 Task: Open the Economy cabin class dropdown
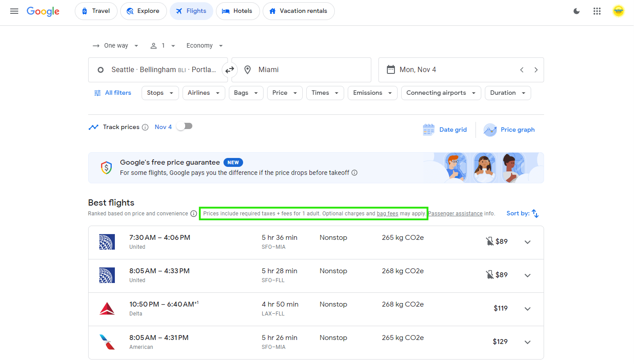pyautogui.click(x=204, y=45)
